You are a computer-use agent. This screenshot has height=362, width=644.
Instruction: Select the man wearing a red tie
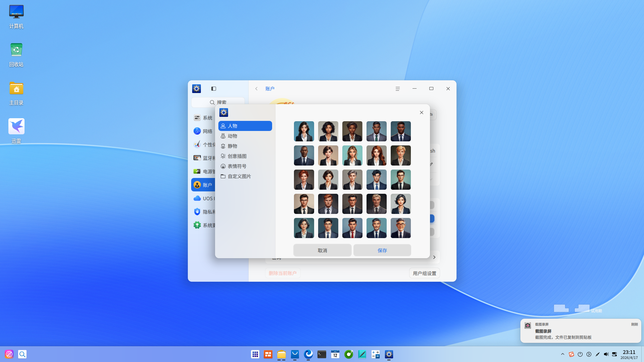click(352, 228)
